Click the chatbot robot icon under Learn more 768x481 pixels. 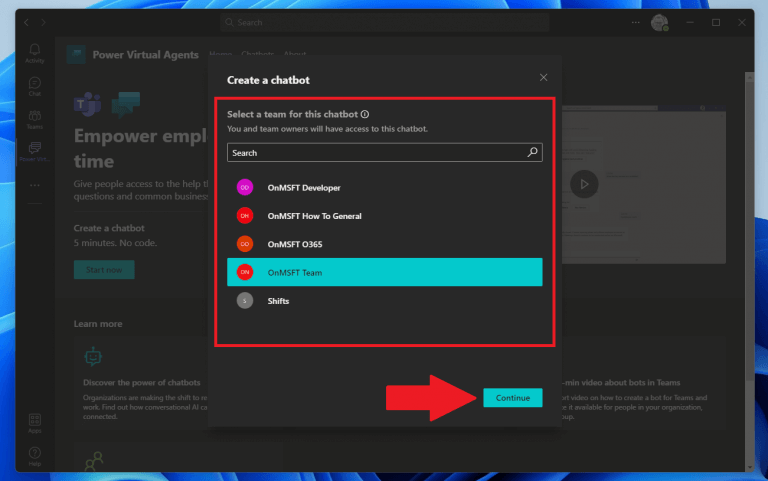pos(93,357)
